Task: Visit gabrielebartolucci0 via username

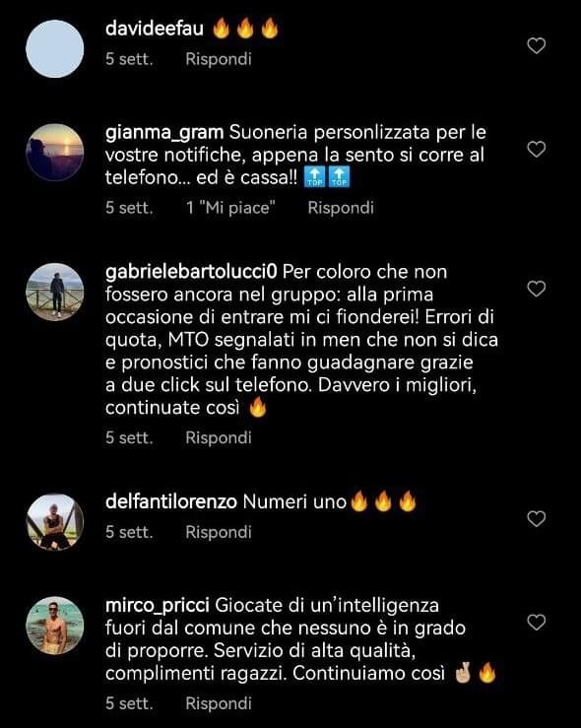Action: coord(191,272)
